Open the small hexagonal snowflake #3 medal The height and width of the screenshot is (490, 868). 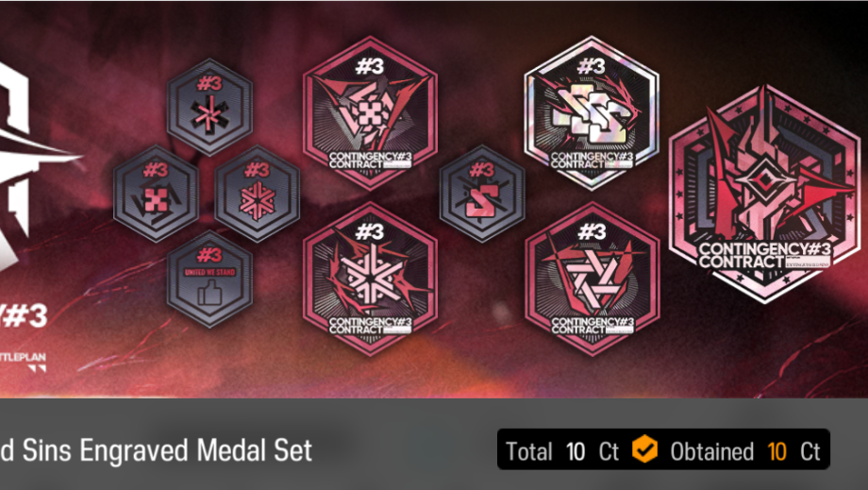pyautogui.click(x=258, y=194)
